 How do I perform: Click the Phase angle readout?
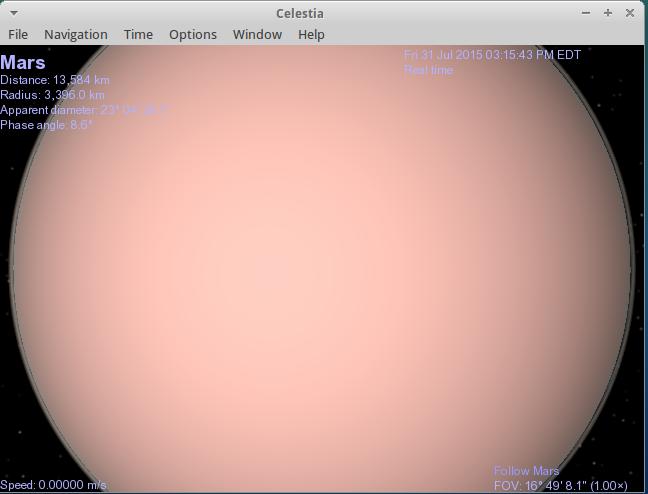(46, 125)
